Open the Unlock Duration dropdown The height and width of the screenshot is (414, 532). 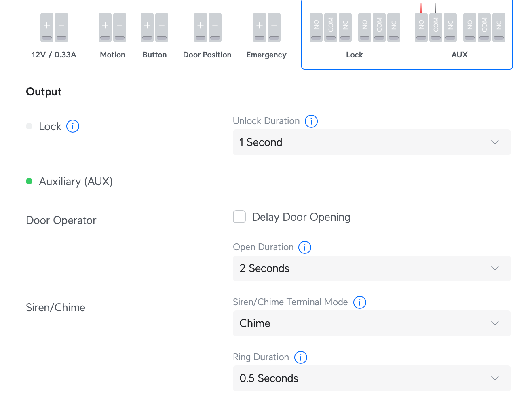tap(372, 142)
